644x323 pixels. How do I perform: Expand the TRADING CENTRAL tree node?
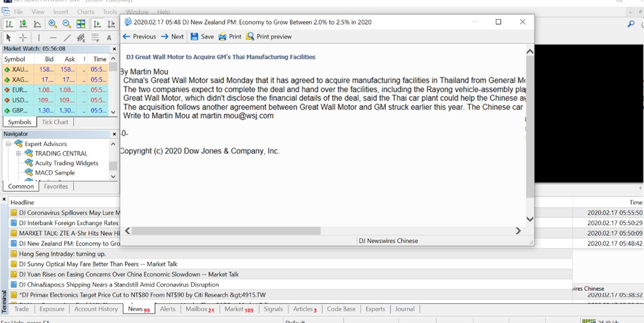click(x=18, y=154)
